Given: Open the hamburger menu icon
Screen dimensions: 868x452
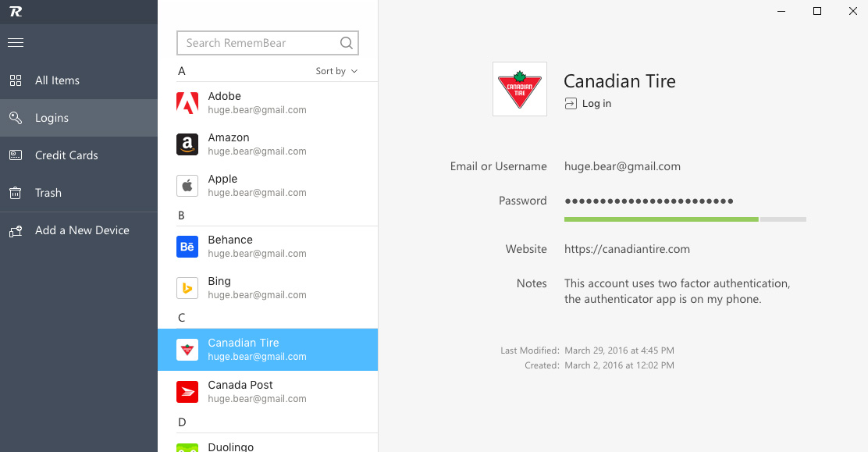Looking at the screenshot, I should [x=16, y=43].
